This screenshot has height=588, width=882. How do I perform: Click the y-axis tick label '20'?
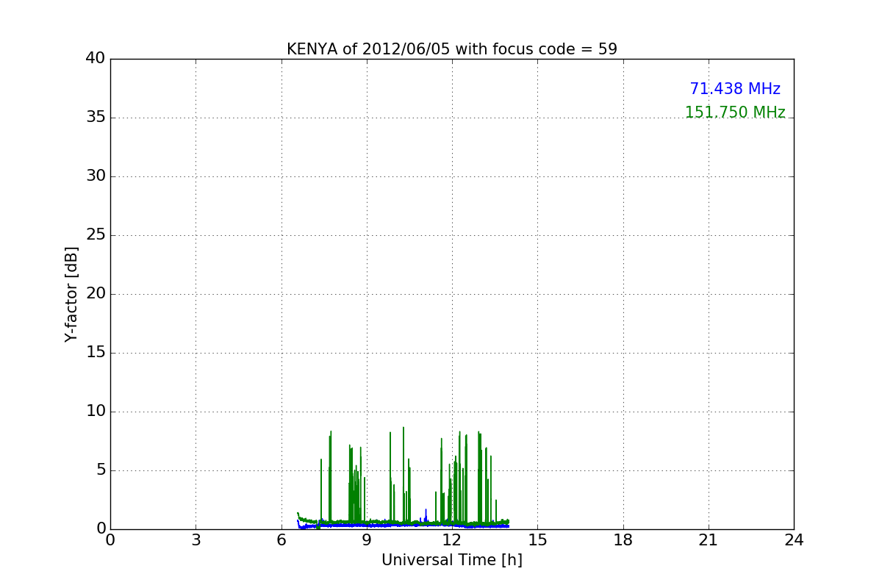coord(96,294)
